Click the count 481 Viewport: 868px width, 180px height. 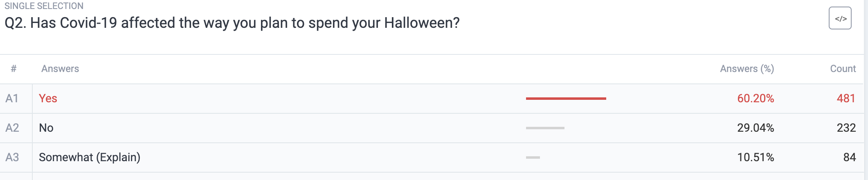[846, 99]
